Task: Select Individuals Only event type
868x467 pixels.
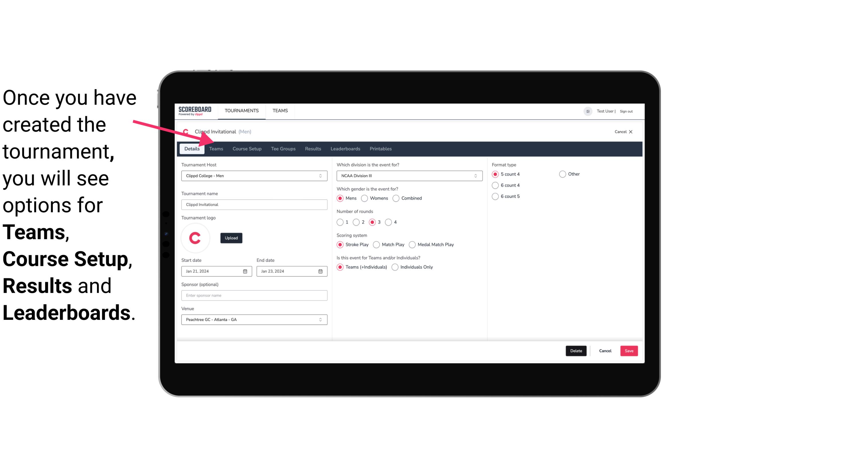Action: point(396,266)
